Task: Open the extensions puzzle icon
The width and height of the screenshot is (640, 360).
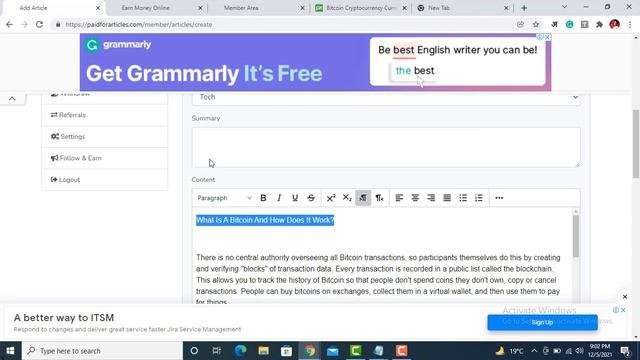Action: 599,24
